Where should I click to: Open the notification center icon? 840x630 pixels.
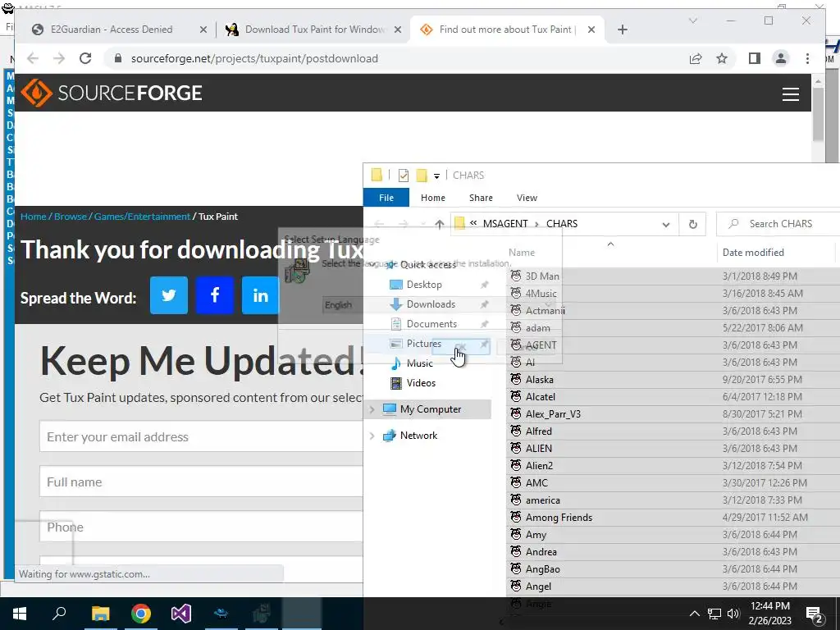pyautogui.click(x=815, y=614)
